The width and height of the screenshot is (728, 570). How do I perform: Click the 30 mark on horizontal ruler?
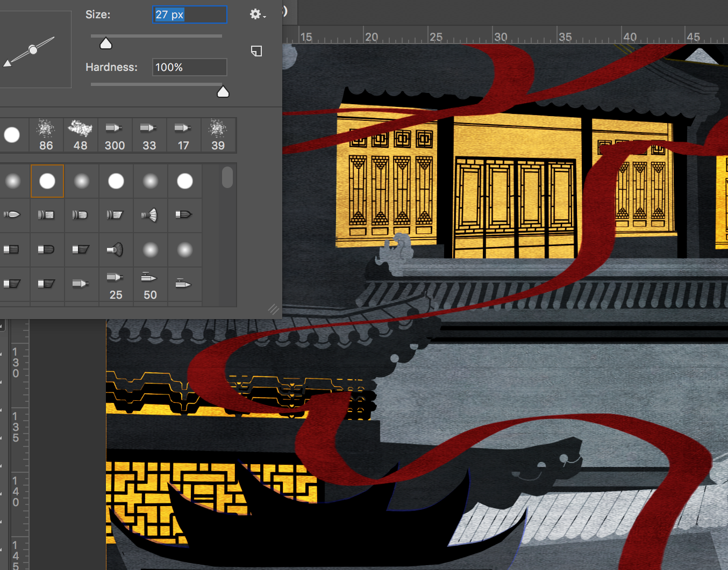coord(500,37)
